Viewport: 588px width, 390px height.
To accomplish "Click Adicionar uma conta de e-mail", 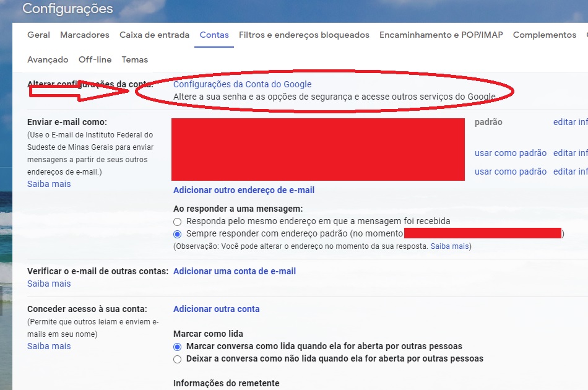I will click(x=235, y=271).
